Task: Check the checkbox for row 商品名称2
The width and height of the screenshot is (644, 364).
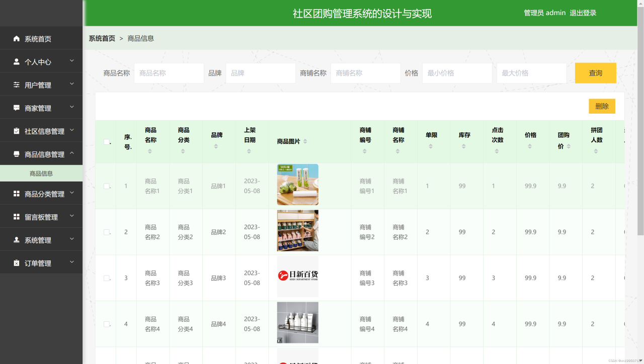Action: click(x=107, y=232)
